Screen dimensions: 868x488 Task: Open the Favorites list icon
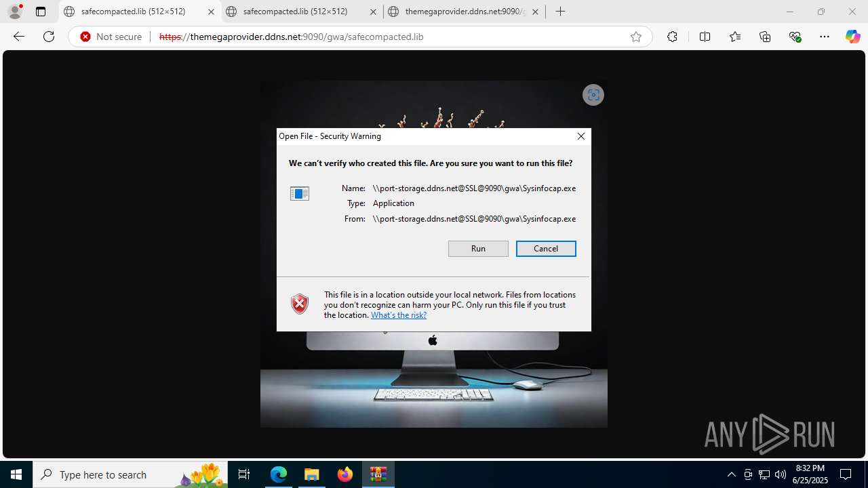[x=735, y=37]
